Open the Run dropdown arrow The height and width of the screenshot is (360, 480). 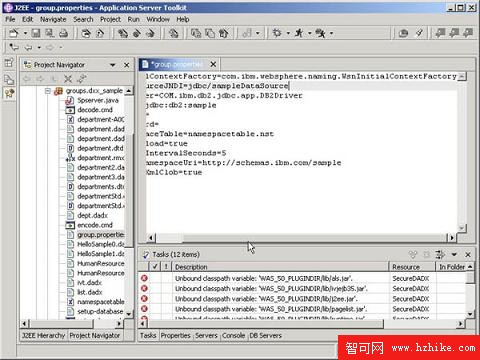pyautogui.click(x=310, y=33)
